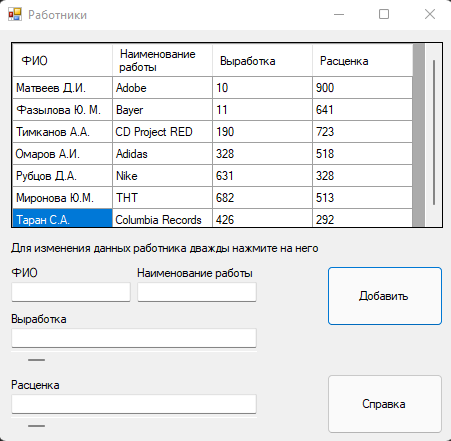
Task: Focus the ФИО input field
Action: [71, 292]
